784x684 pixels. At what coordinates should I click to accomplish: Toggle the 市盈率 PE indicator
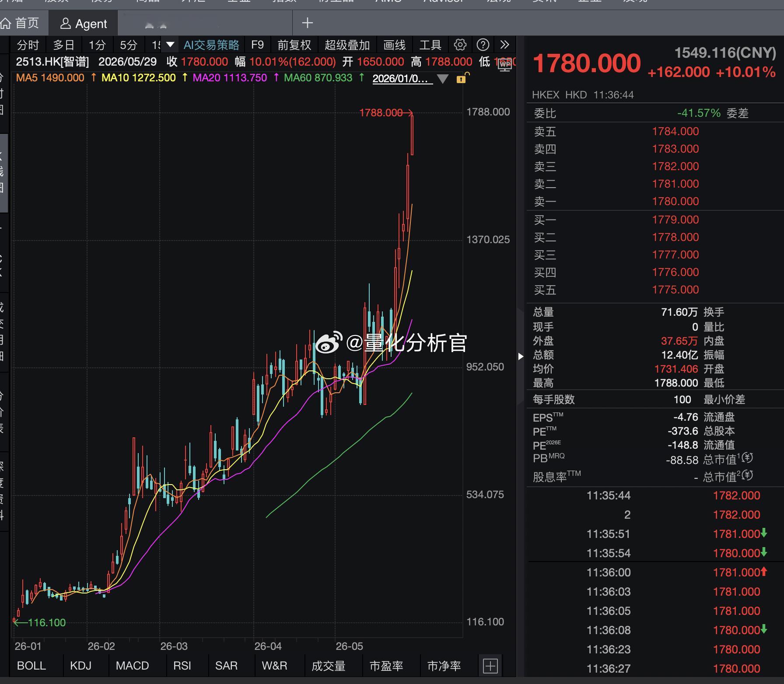tap(386, 666)
